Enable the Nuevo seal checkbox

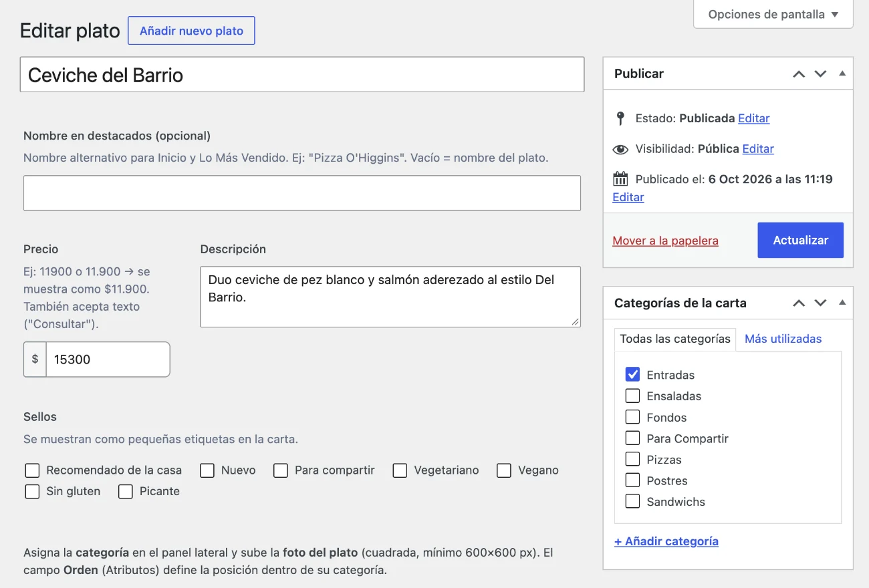(x=207, y=470)
